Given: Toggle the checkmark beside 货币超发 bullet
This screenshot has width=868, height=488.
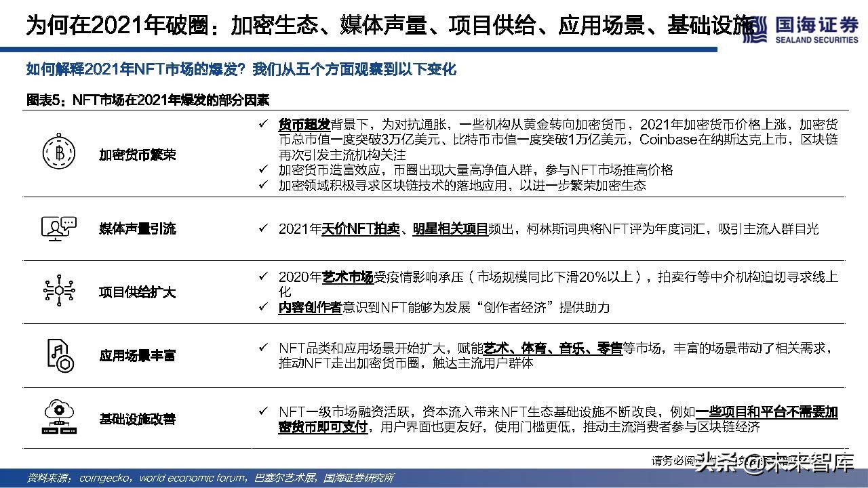Looking at the screenshot, I should click(262, 123).
